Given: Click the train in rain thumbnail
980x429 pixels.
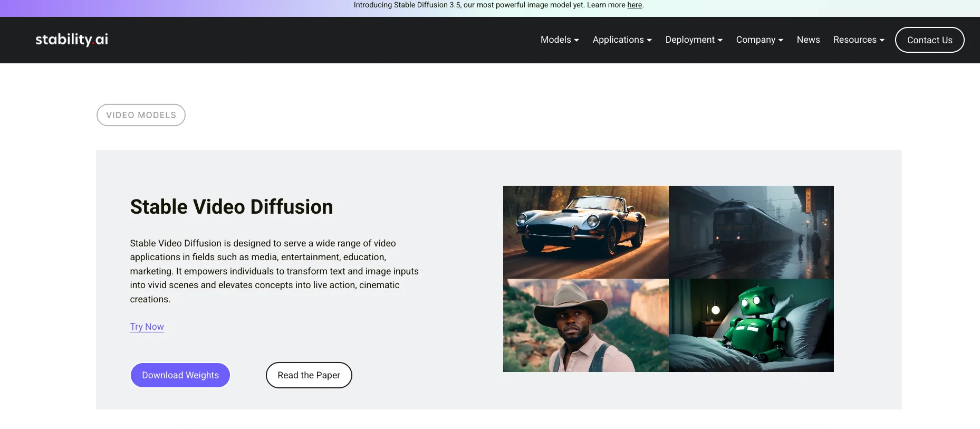Looking at the screenshot, I should 751,232.
